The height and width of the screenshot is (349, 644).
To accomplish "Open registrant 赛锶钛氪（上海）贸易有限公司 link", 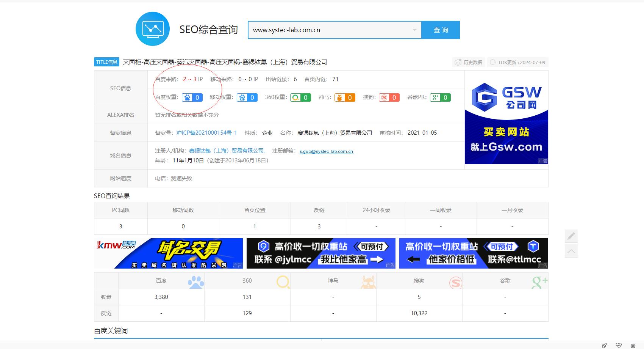I will [x=227, y=151].
